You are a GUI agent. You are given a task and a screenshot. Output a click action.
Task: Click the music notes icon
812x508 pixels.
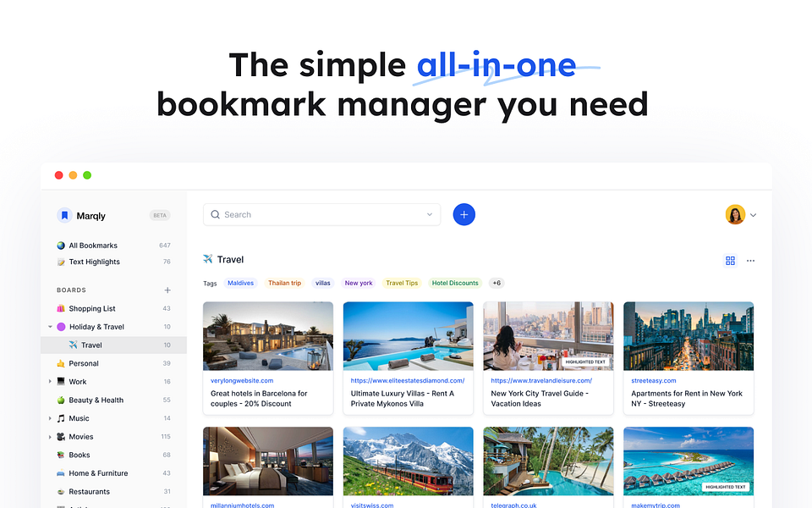61,418
